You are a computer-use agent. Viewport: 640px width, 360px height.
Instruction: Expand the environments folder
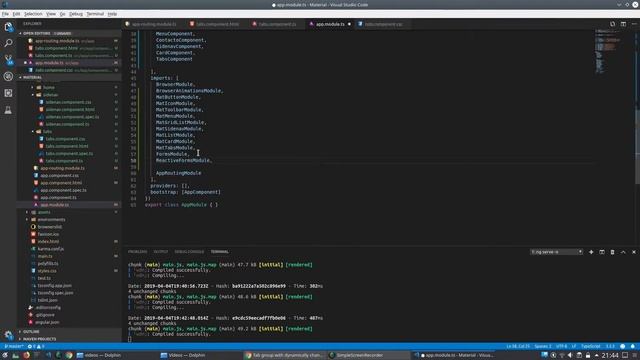coord(51,220)
